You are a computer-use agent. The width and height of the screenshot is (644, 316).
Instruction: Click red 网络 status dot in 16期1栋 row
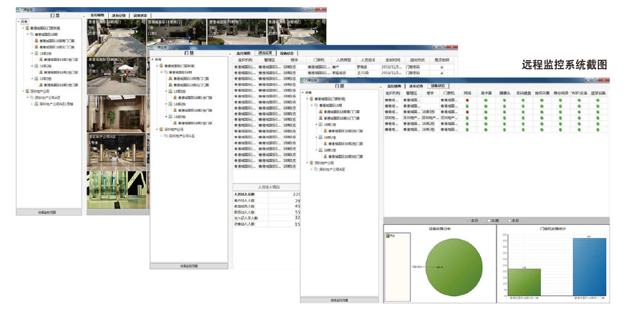467,112
